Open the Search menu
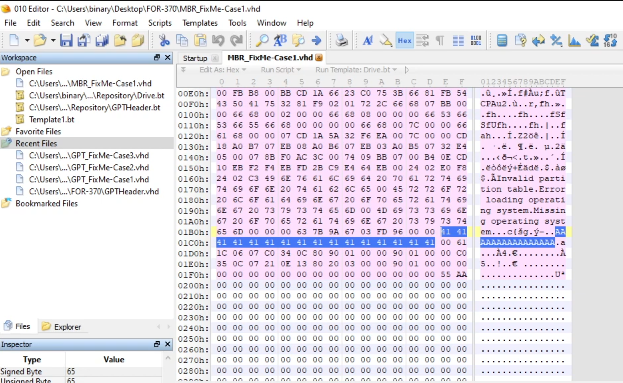The height and width of the screenshot is (383, 623). click(x=62, y=23)
